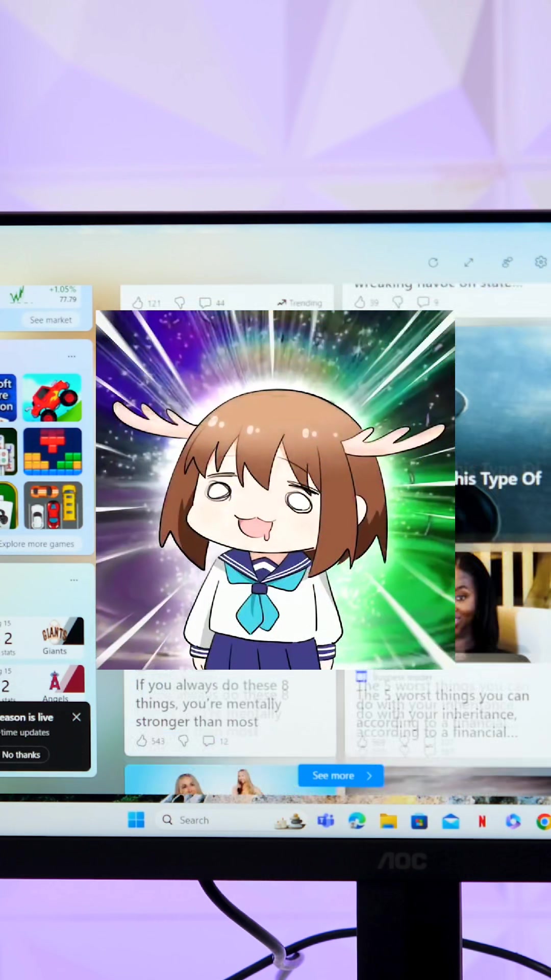551x980 pixels.
Task: Like the story with 39 likes
Action: (360, 302)
